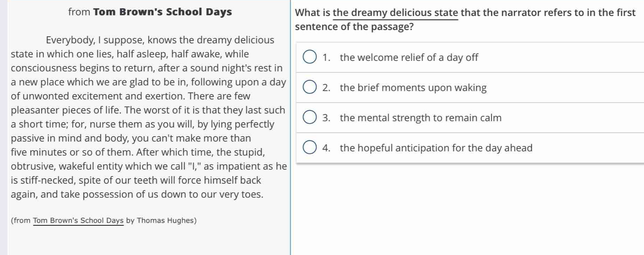Click the author credit "by Thomas Hughes"
The width and height of the screenshot is (644, 255).
coord(161,220)
